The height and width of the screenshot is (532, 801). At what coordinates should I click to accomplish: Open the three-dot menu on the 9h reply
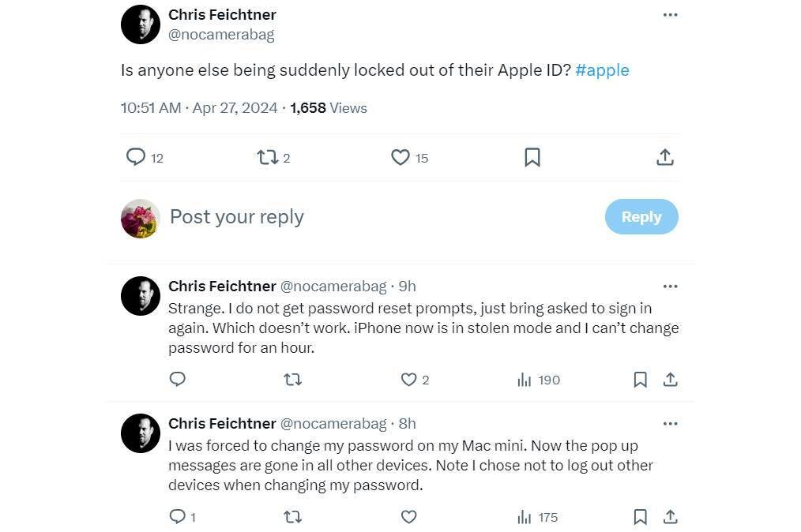(670, 287)
